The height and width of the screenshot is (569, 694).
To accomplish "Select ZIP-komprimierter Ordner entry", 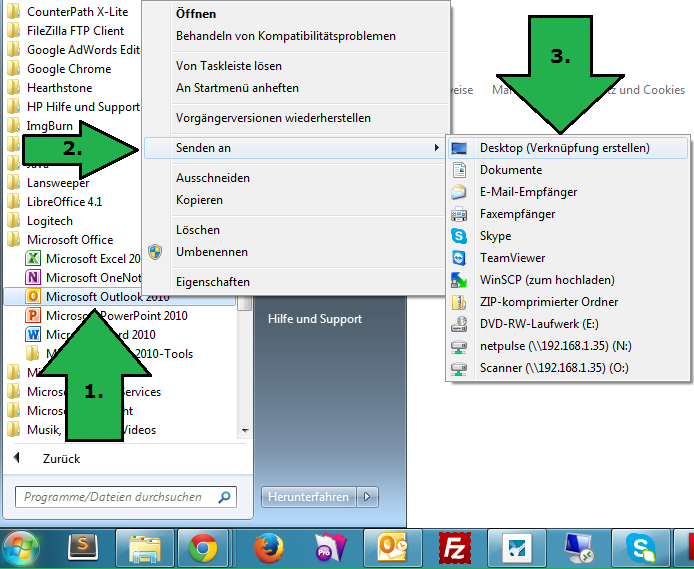I will (549, 302).
